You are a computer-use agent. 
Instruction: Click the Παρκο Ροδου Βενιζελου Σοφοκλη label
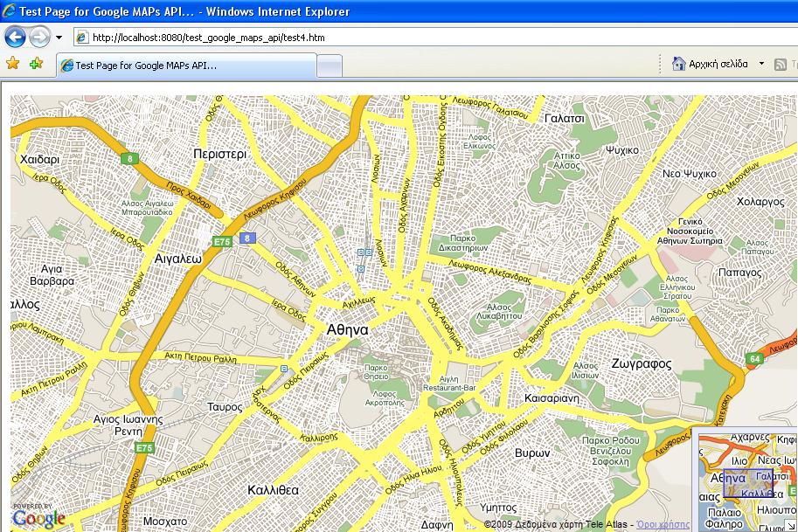pos(611,451)
